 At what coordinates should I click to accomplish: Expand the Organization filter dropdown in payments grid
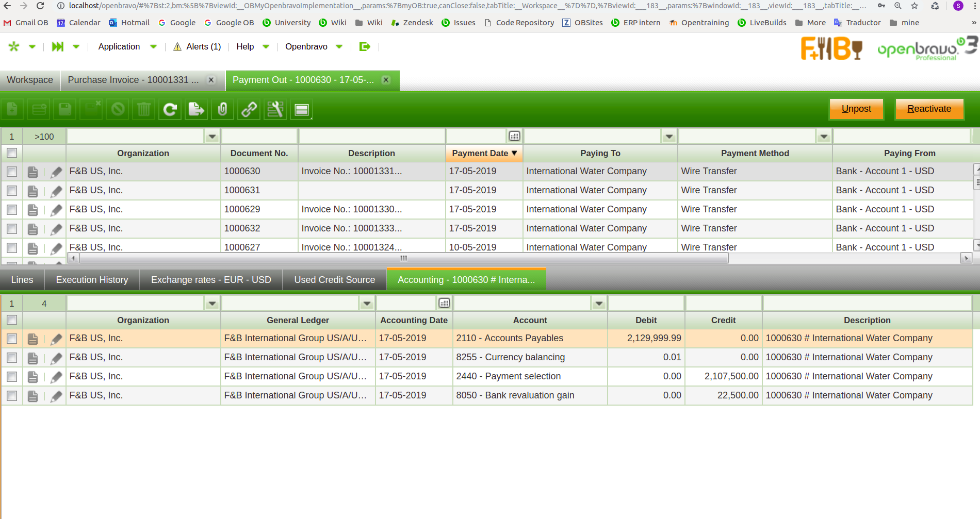coord(212,137)
